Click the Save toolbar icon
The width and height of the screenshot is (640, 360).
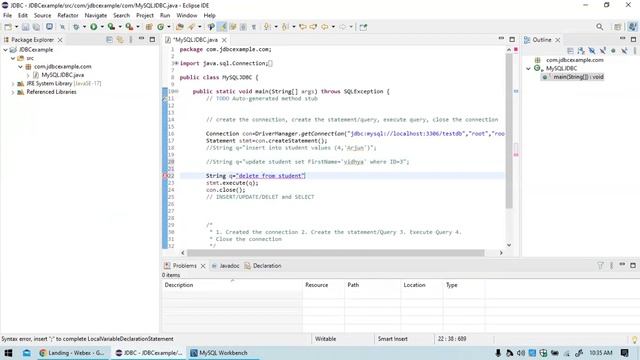click(x=25, y=27)
